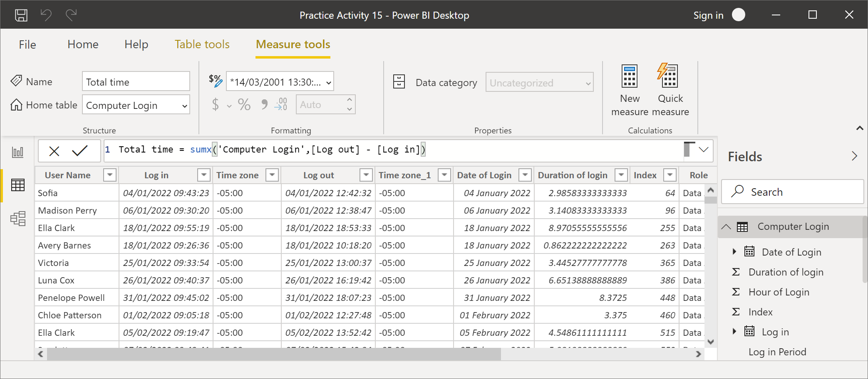The width and height of the screenshot is (868, 379).
Task: Commit formula with checkmark icon
Action: click(79, 150)
